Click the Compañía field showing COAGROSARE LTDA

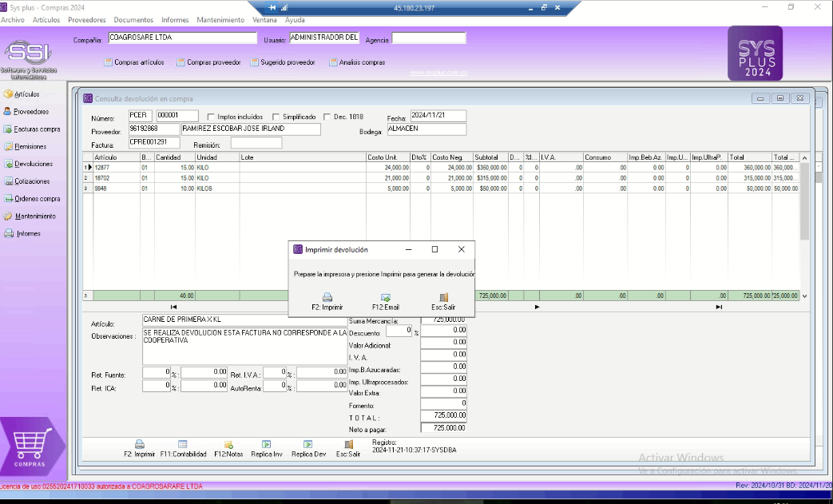point(182,38)
